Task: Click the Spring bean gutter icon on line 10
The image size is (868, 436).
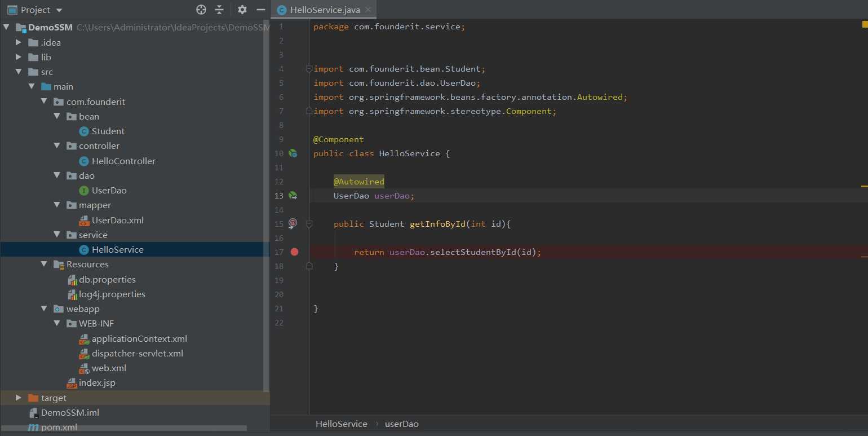Action: [293, 153]
